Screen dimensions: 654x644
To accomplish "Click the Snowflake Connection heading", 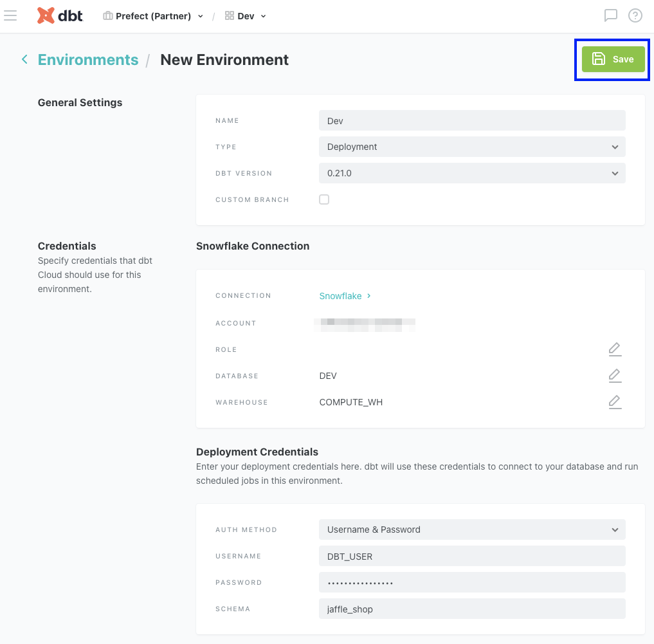I will click(253, 246).
